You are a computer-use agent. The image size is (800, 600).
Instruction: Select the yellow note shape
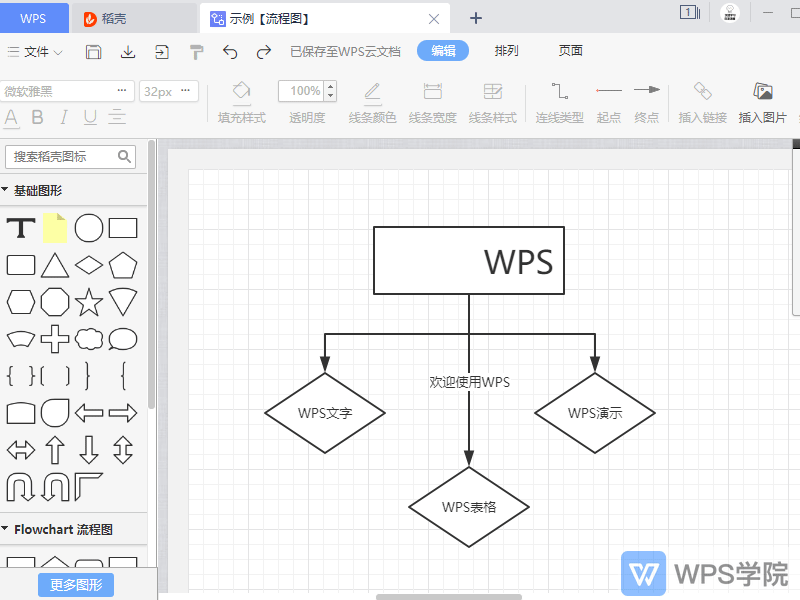point(55,228)
